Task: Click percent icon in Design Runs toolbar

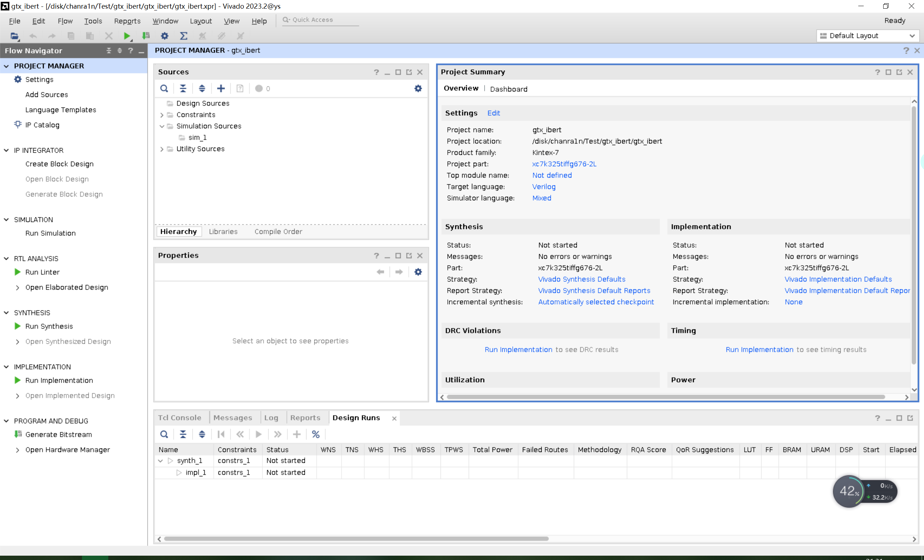Action: (x=315, y=434)
